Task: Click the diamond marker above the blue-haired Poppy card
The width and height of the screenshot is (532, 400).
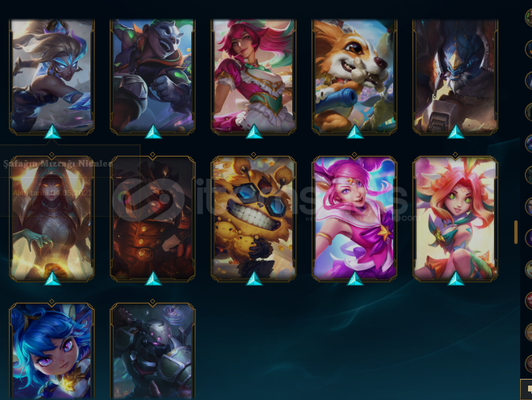Action: pos(52,302)
